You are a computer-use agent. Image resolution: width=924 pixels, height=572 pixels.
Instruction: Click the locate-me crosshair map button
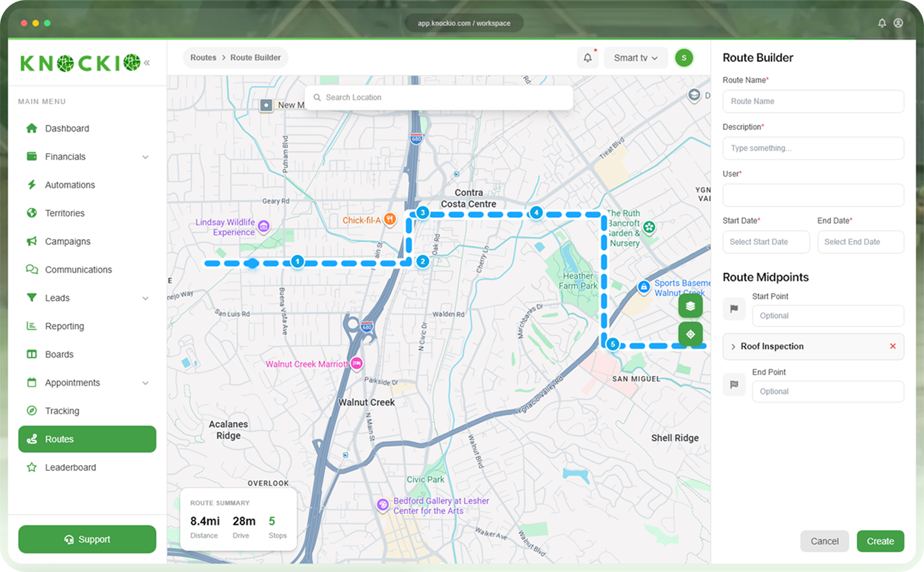click(690, 334)
